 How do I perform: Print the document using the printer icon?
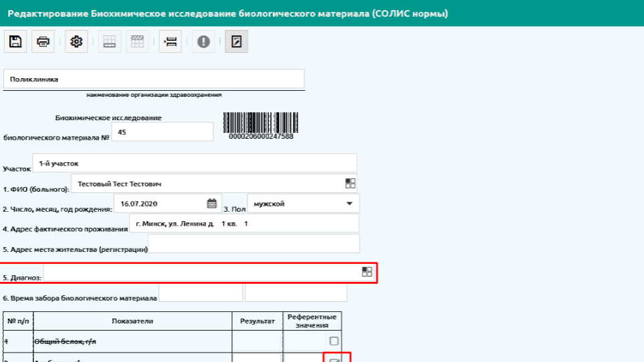click(x=43, y=41)
